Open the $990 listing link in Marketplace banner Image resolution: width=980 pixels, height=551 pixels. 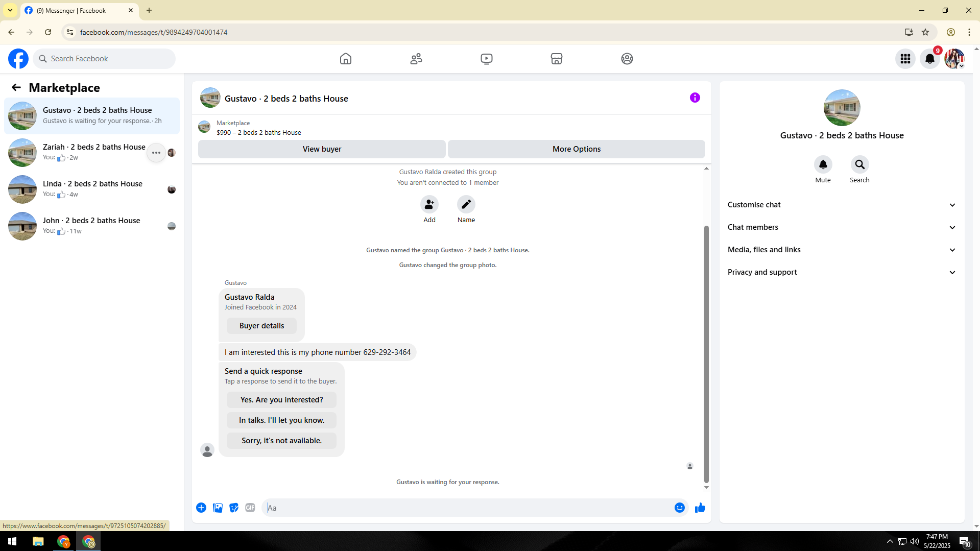coord(258,132)
